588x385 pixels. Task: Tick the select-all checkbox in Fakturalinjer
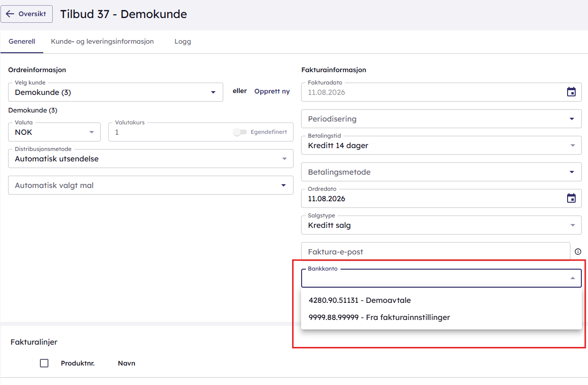point(44,363)
